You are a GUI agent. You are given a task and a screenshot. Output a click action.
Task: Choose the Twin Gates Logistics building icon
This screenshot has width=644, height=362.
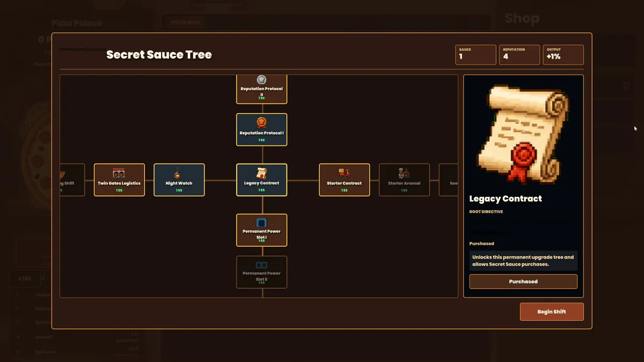[119, 173]
